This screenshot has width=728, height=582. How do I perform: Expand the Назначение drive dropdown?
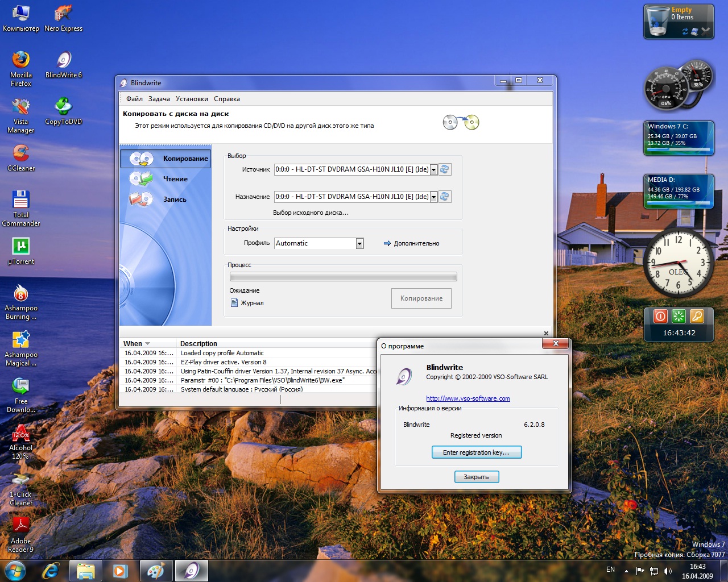[433, 197]
